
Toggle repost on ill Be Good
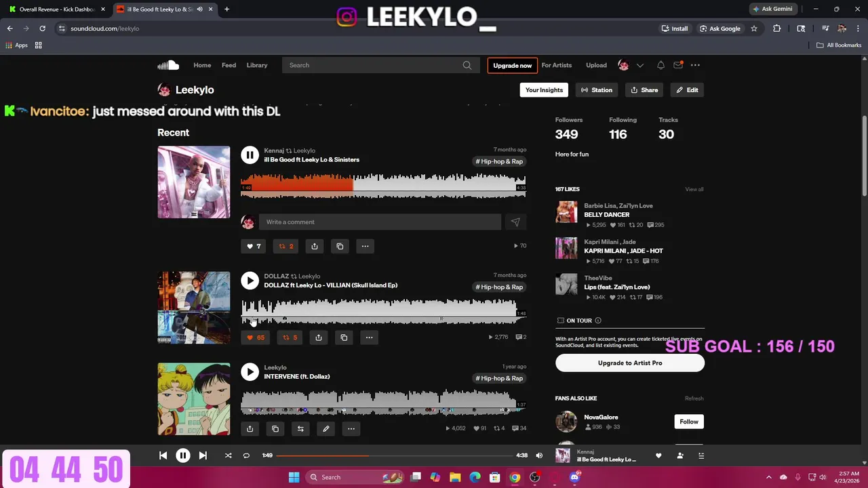click(287, 246)
